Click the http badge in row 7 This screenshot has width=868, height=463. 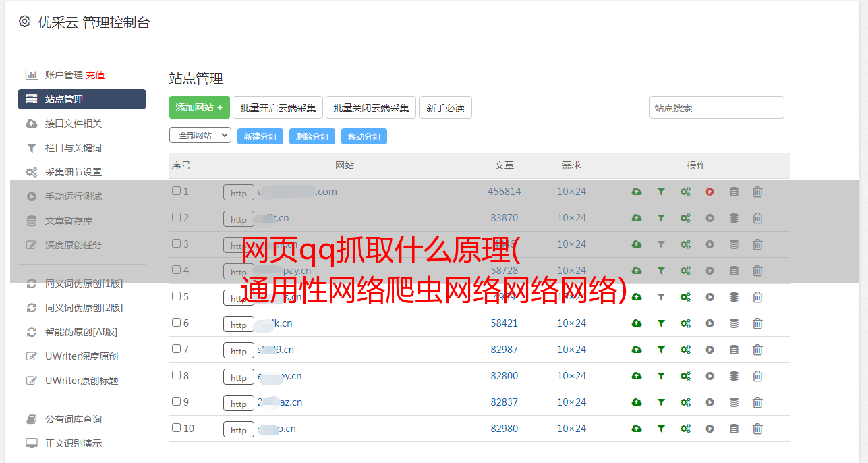[239, 351]
